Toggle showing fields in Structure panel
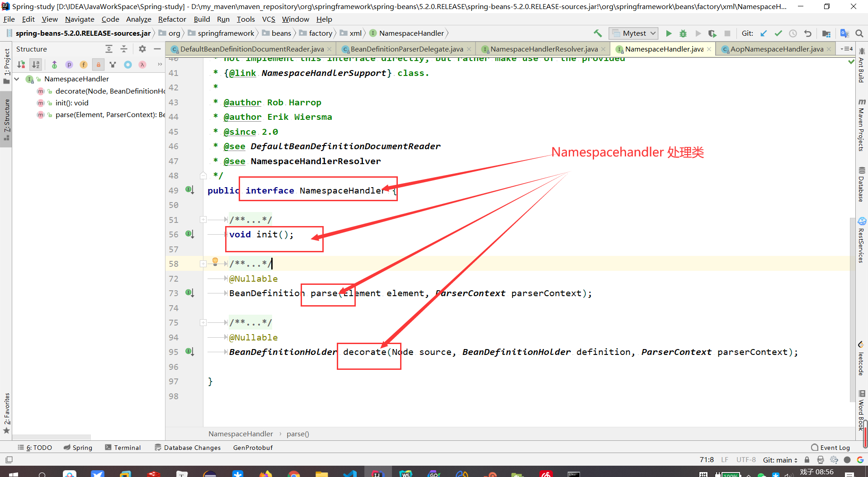 (x=83, y=65)
